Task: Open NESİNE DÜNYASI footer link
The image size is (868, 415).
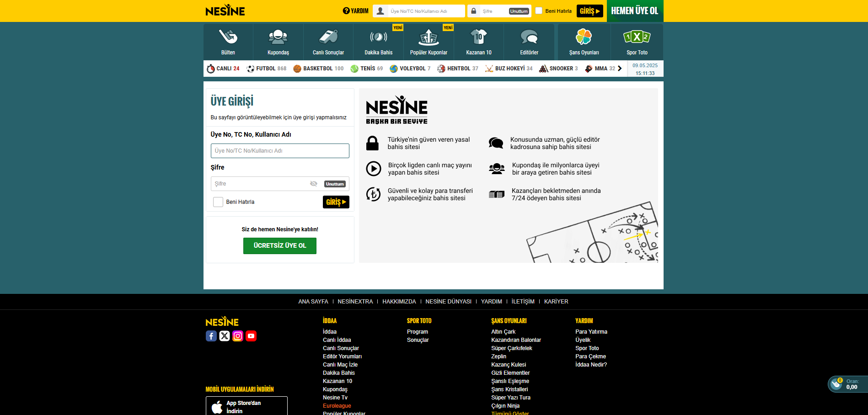Action: click(449, 302)
